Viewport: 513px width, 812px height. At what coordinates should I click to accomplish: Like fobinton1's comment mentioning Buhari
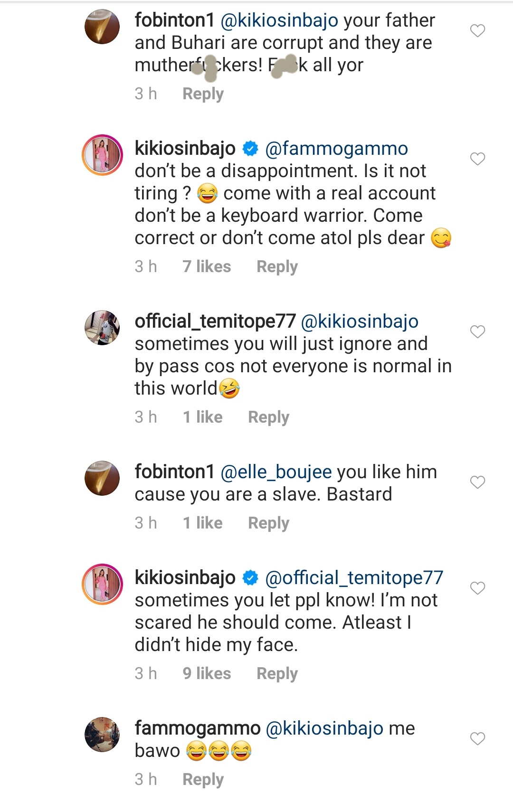coord(477,31)
